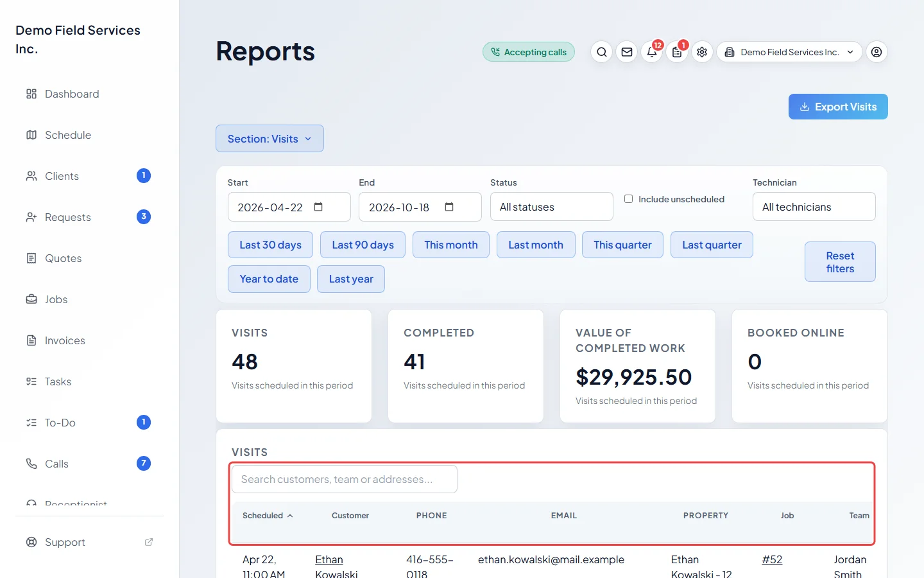924x578 pixels.
Task: Sort by the Scheduled column header
Action: click(268, 516)
